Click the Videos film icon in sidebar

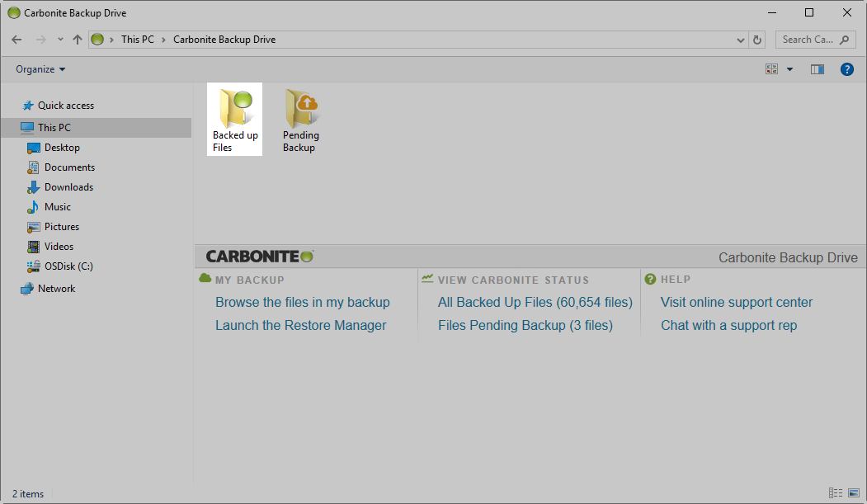(33, 247)
